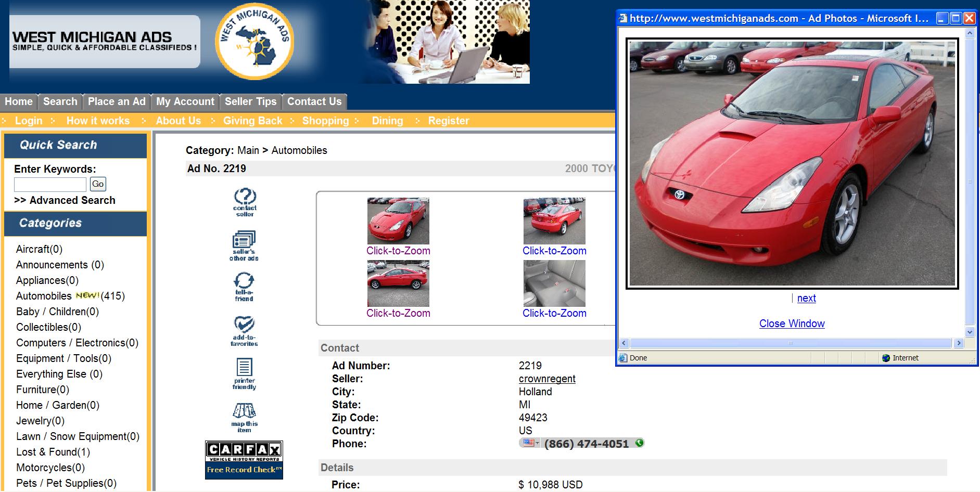Open seller's other ads icon
Viewport: 980px width, 492px height.
tap(244, 245)
